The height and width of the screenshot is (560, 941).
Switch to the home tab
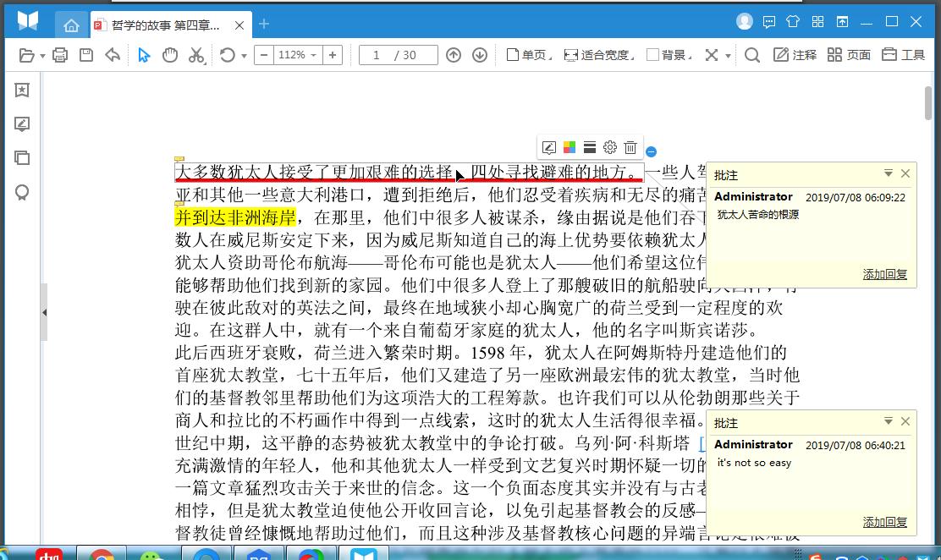point(71,25)
